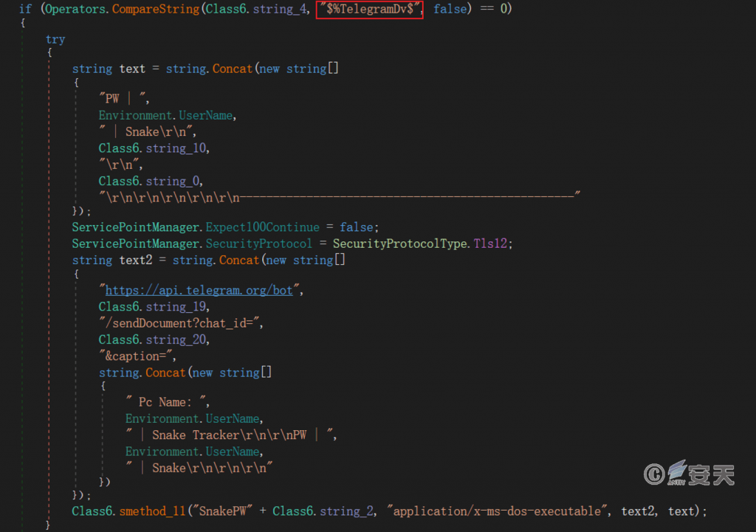The height and width of the screenshot is (532, 756).
Task: Click ServicePointManager.SecurityProtocol property
Action: pos(193,243)
